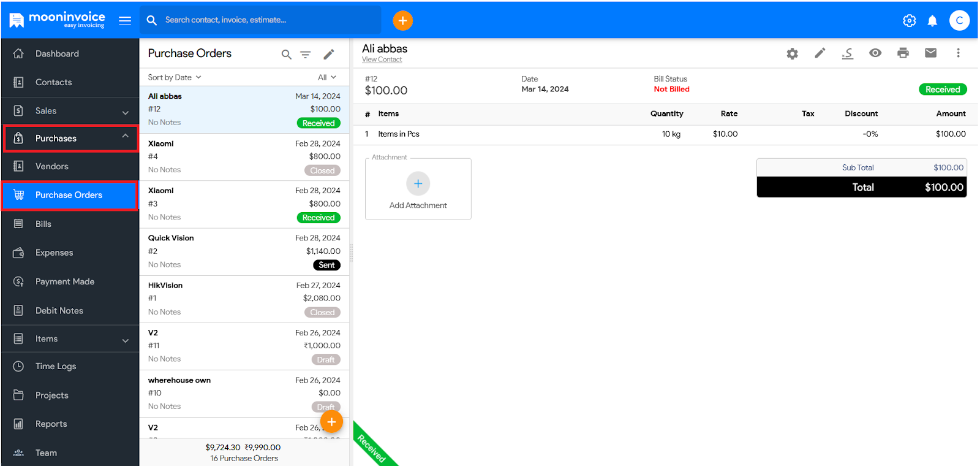Open Vendors in sidebar
Screen dimensions: 980x466
coord(70,166)
